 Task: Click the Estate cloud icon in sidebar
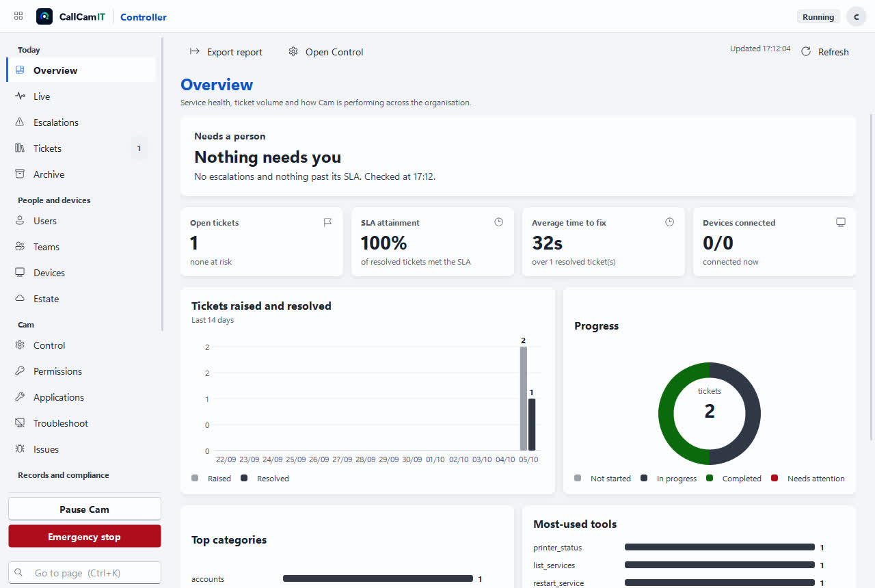coord(20,299)
